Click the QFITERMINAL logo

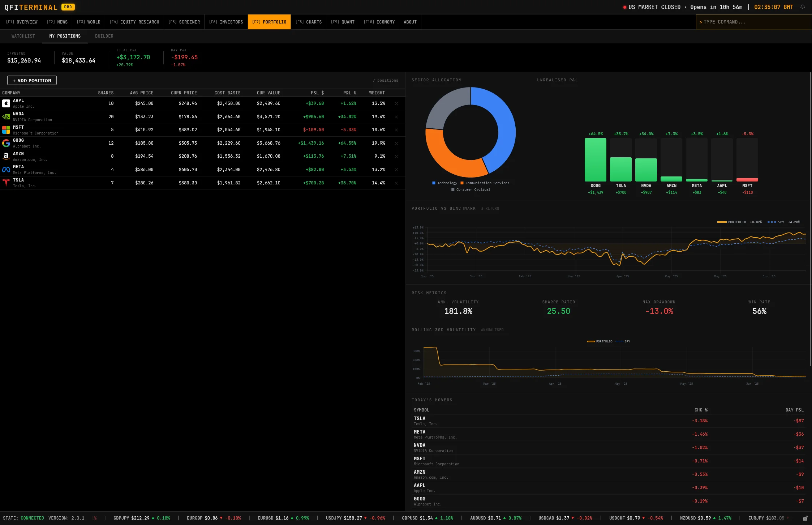point(30,7)
